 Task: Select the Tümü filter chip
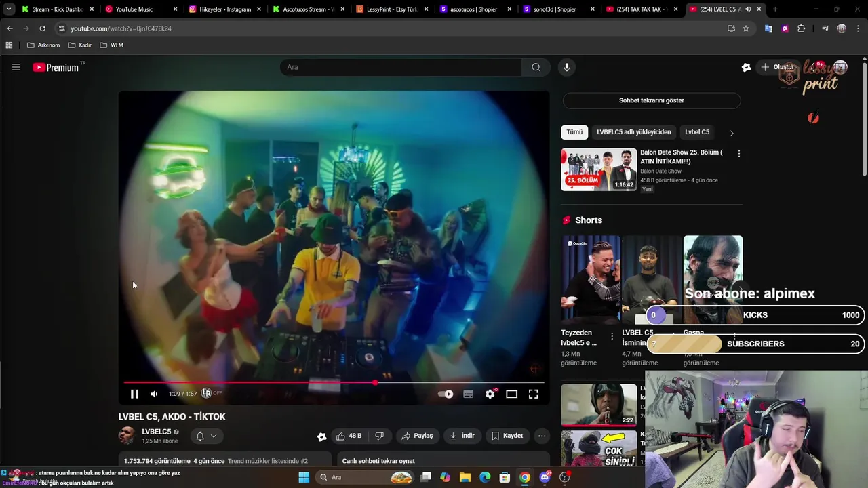(574, 132)
